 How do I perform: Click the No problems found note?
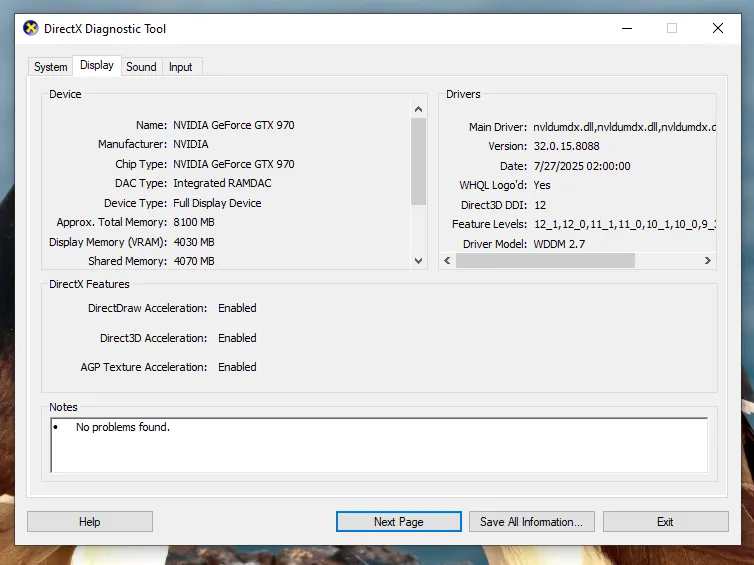tap(123, 427)
